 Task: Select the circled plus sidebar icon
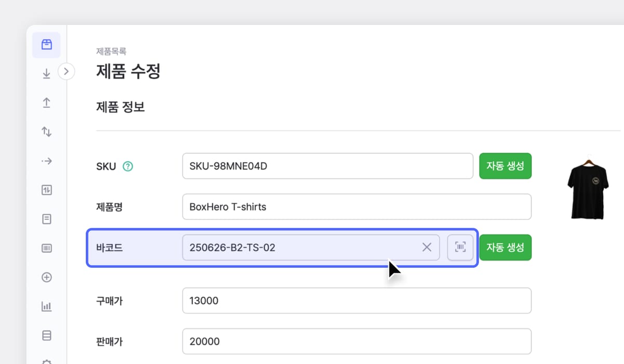click(x=46, y=277)
